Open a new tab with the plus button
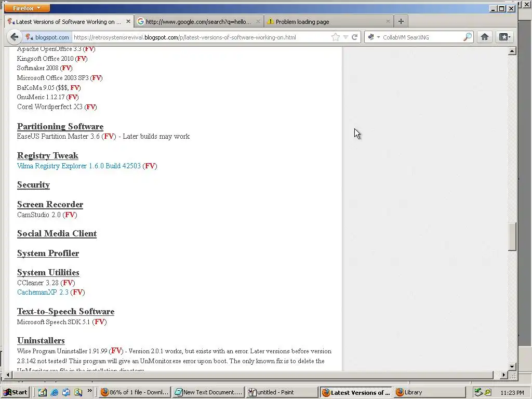Image resolution: width=532 pixels, height=399 pixels. 401,21
